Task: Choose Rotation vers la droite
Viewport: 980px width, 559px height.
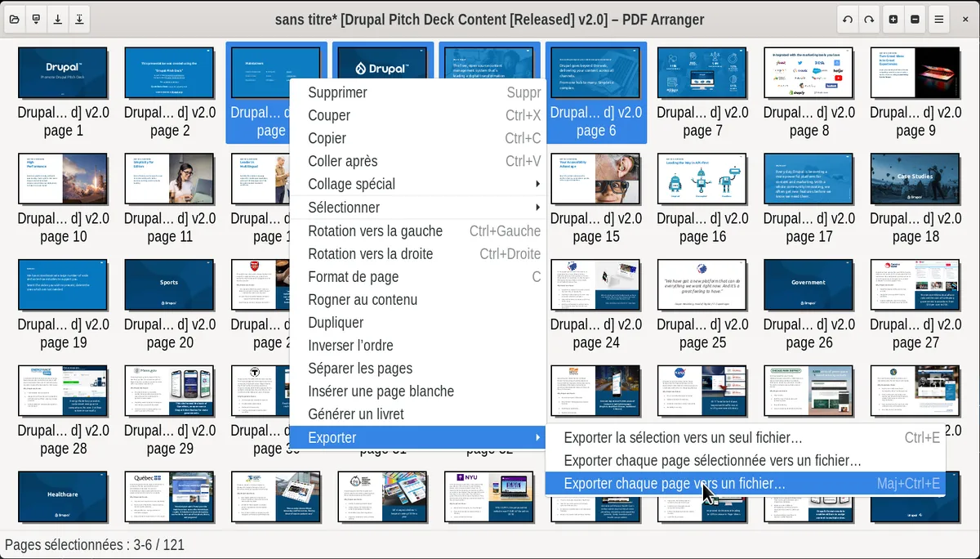Action: pos(418,253)
